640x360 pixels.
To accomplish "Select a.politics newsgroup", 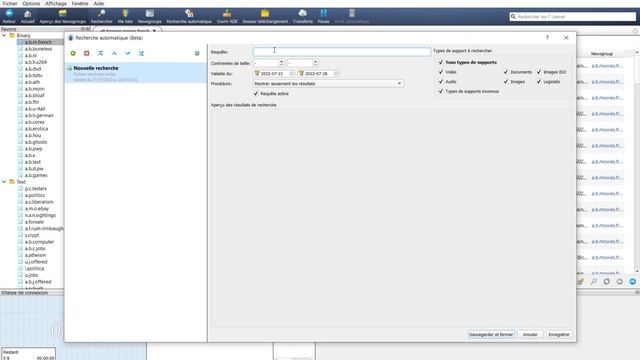I will pos(35,195).
